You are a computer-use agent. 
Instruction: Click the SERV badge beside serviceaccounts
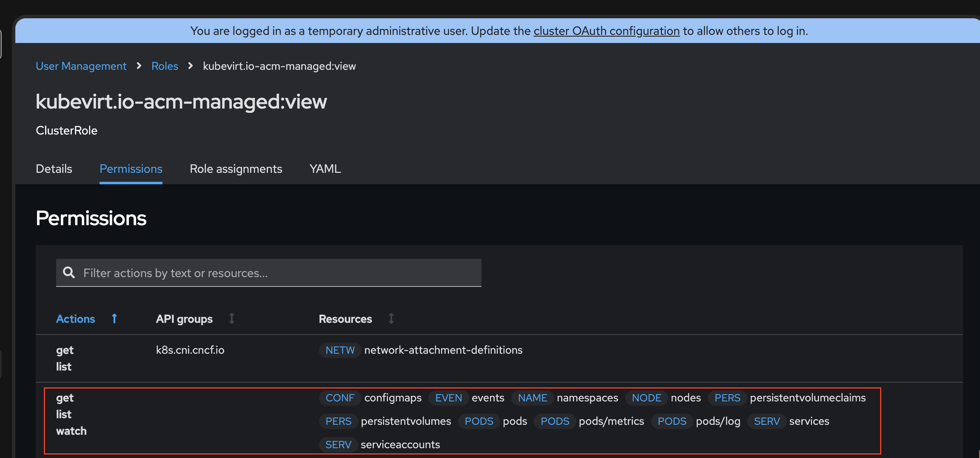click(x=338, y=444)
